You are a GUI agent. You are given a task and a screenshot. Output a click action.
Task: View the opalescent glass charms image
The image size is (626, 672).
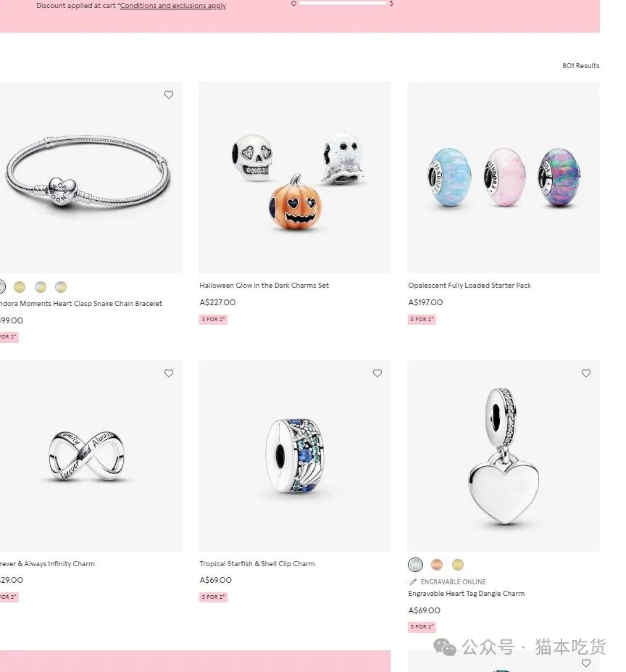pos(504,178)
